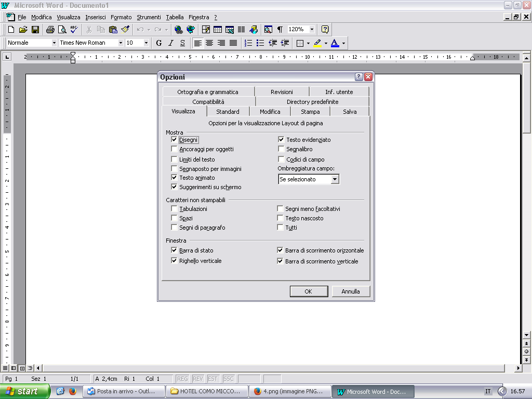This screenshot has width=532, height=399.
Task: Click the OK button
Action: point(308,291)
